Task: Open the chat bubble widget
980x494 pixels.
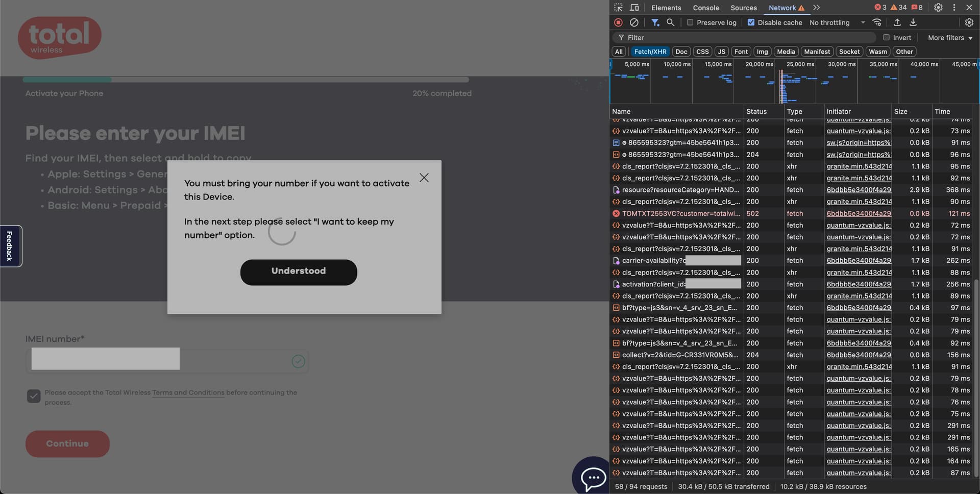Action: click(593, 478)
